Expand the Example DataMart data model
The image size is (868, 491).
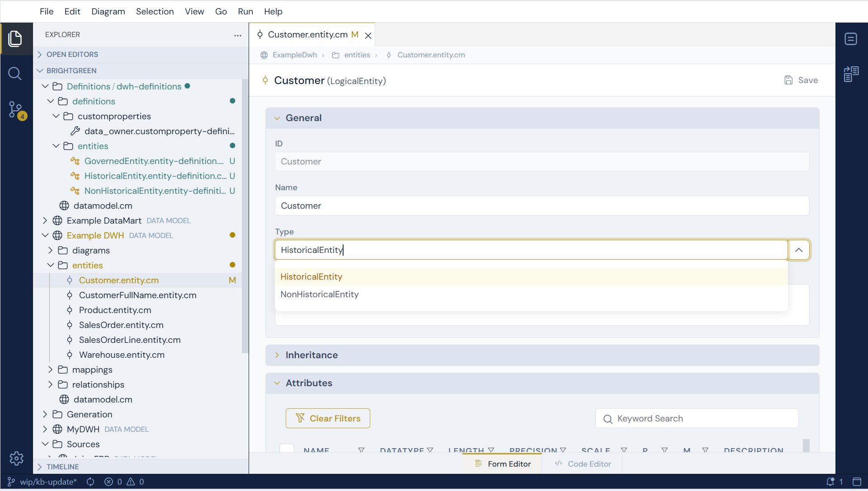click(x=45, y=221)
